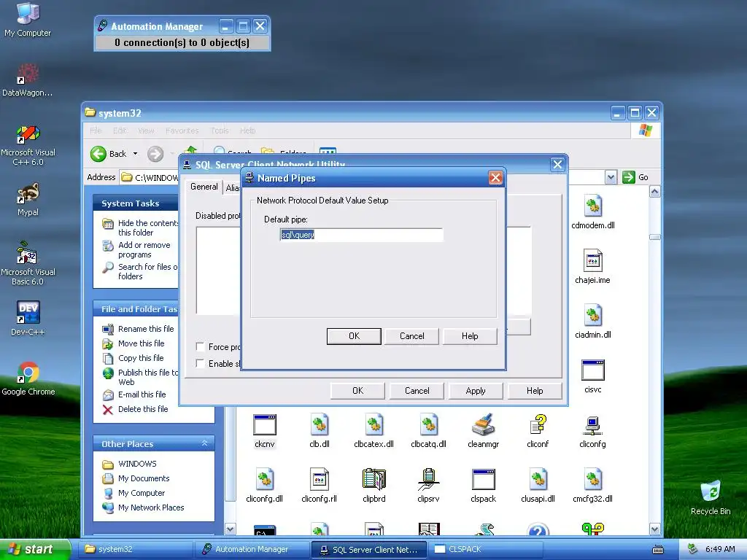This screenshot has width=747, height=560.
Task: Click Apply in SQL Server Client Network Utility
Action: point(476,391)
